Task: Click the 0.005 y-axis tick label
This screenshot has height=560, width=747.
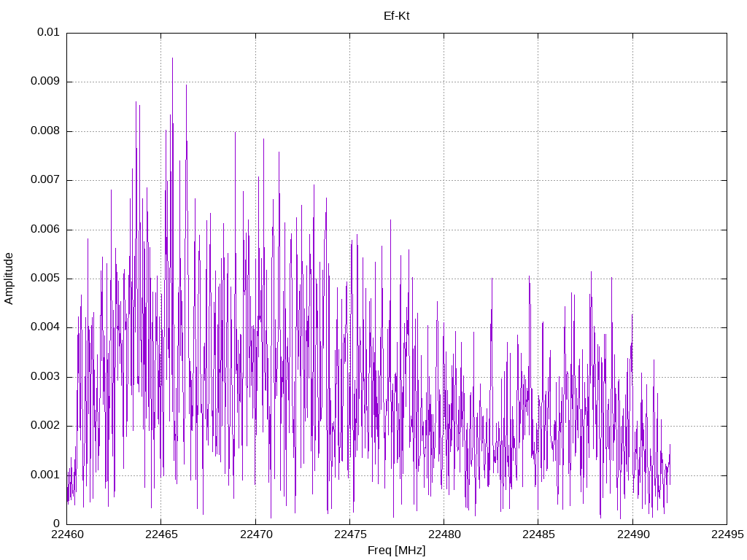Action: [45, 278]
